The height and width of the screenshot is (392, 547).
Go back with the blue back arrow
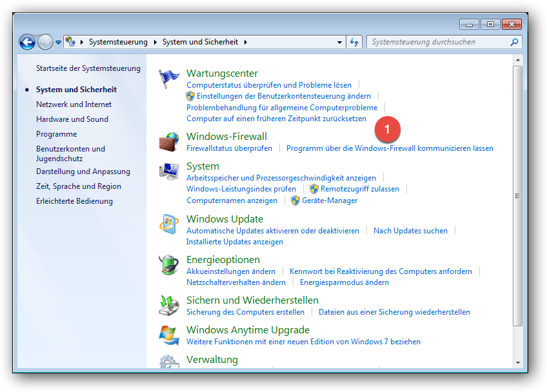27,43
